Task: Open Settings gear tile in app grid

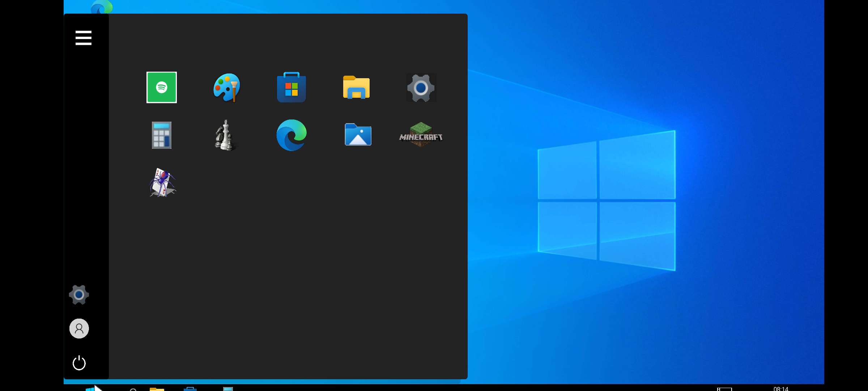Action: [x=421, y=88]
